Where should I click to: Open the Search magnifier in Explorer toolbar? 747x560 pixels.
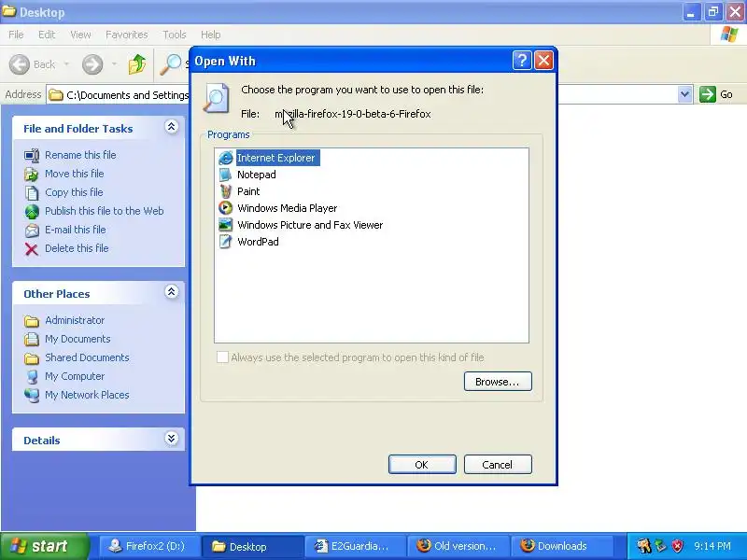pyautogui.click(x=170, y=64)
